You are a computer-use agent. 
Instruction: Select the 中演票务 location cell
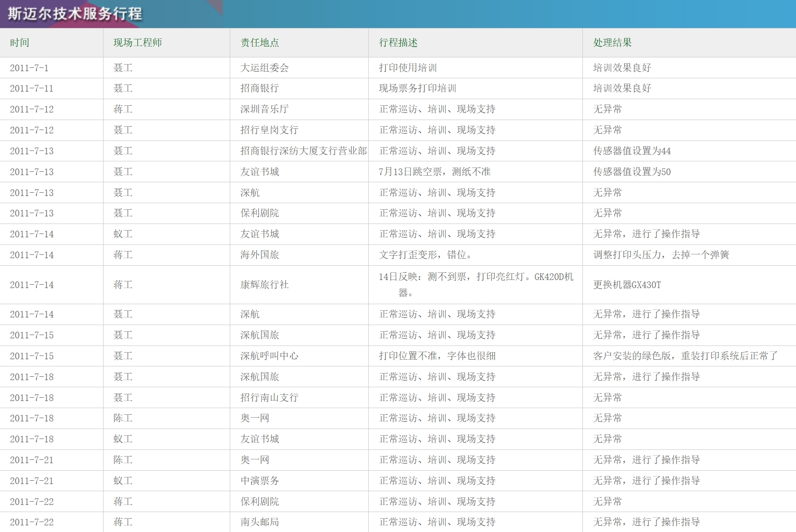tap(260, 481)
